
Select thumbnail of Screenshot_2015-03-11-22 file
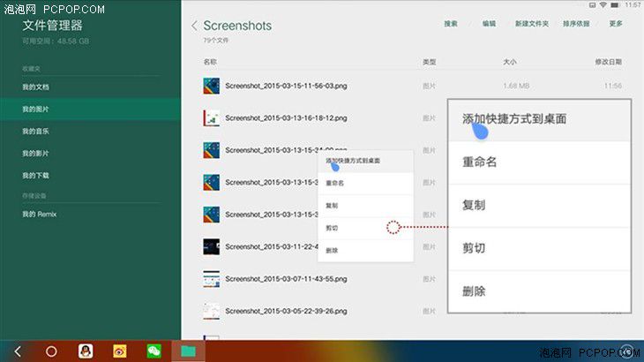[x=211, y=247]
